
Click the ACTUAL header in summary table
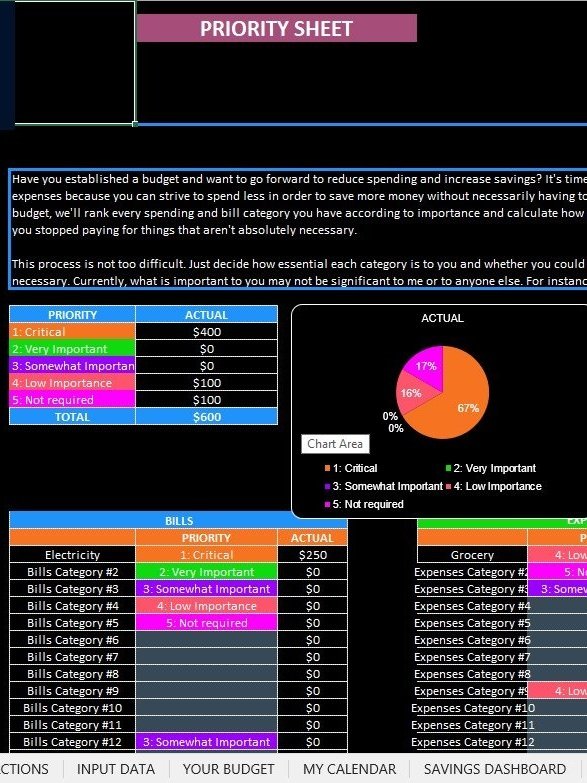pyautogui.click(x=206, y=315)
